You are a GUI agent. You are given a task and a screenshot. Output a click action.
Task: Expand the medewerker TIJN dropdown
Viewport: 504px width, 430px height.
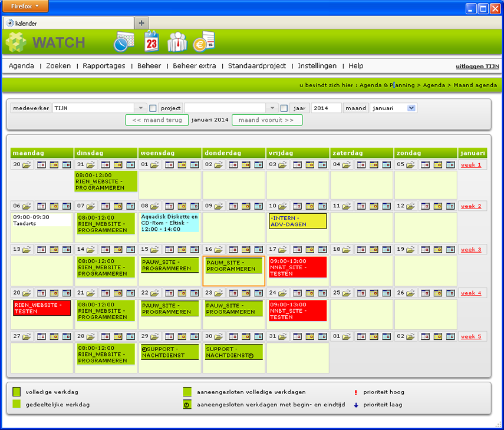tap(141, 108)
